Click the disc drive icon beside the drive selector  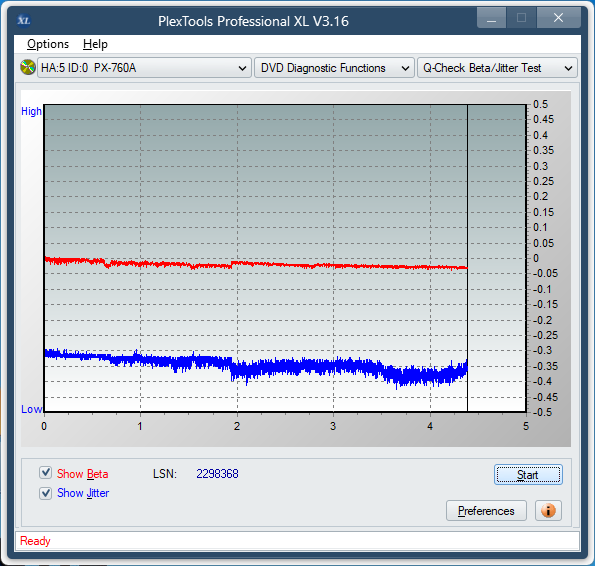pos(28,68)
